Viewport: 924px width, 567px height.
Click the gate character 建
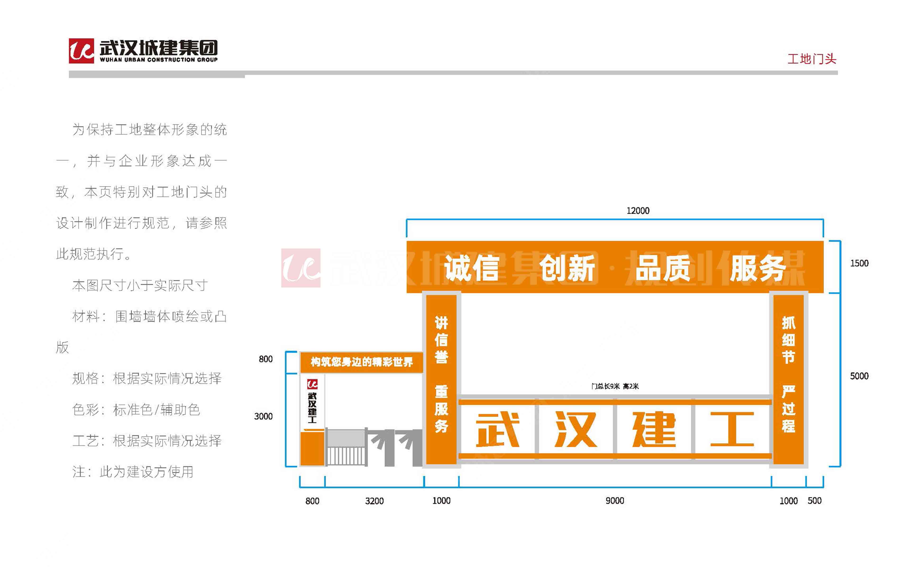click(x=654, y=429)
